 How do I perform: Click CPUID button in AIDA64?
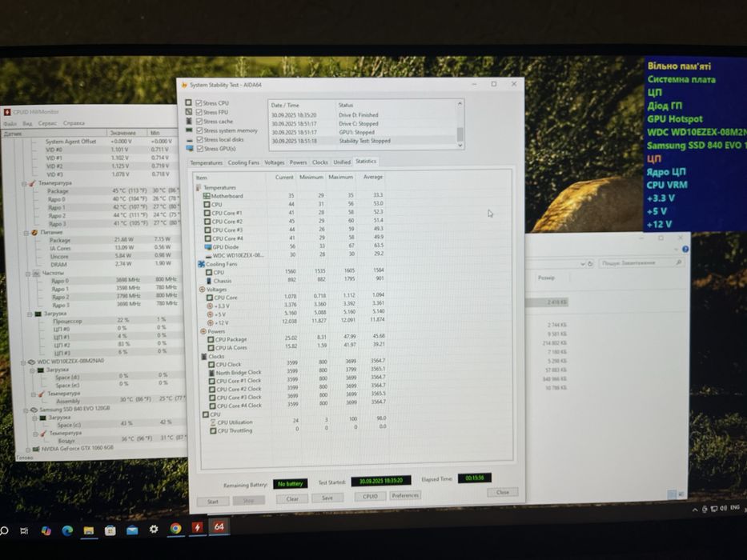click(x=370, y=497)
